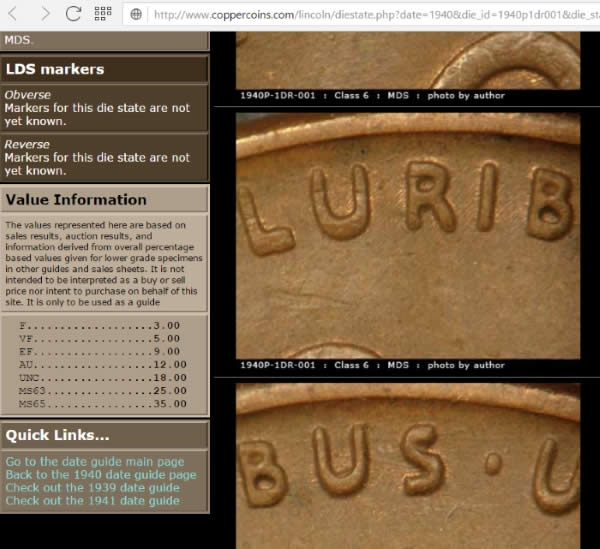The height and width of the screenshot is (549, 600).
Task: Open 'Back to the 1940 date guide page' link
Action: [x=101, y=474]
